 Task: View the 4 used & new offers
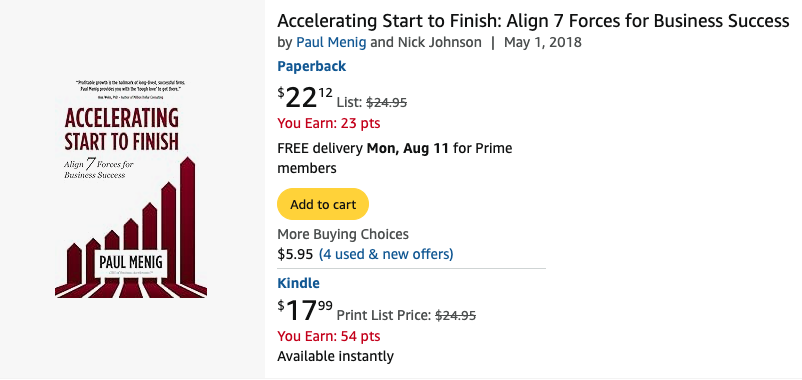coord(386,254)
